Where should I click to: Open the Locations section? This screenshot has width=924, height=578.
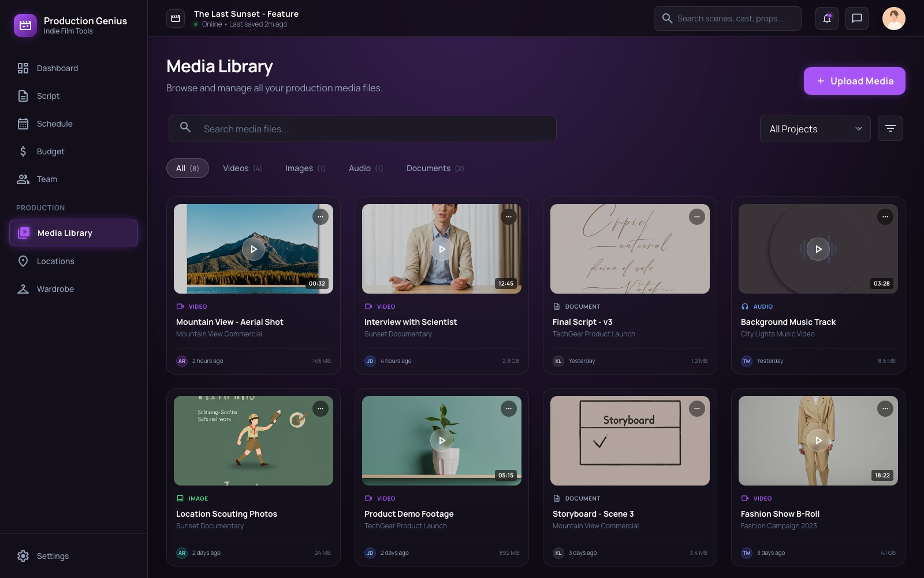[x=73, y=261]
